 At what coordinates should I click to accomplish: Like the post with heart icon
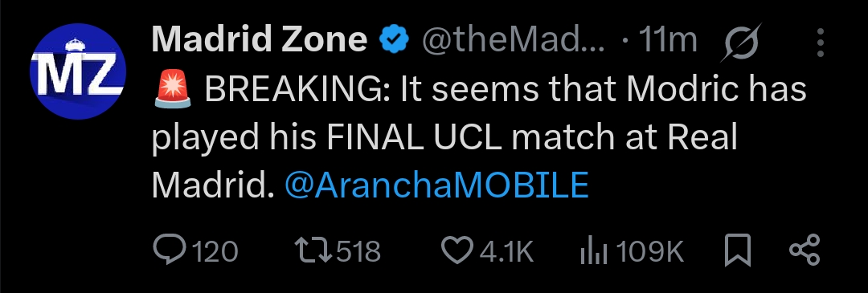pyautogui.click(x=457, y=251)
